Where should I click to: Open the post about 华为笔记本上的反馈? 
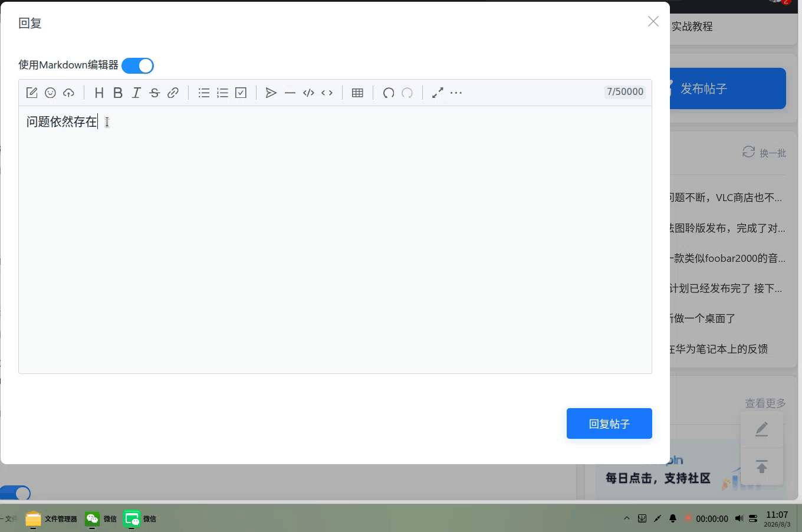(x=719, y=349)
